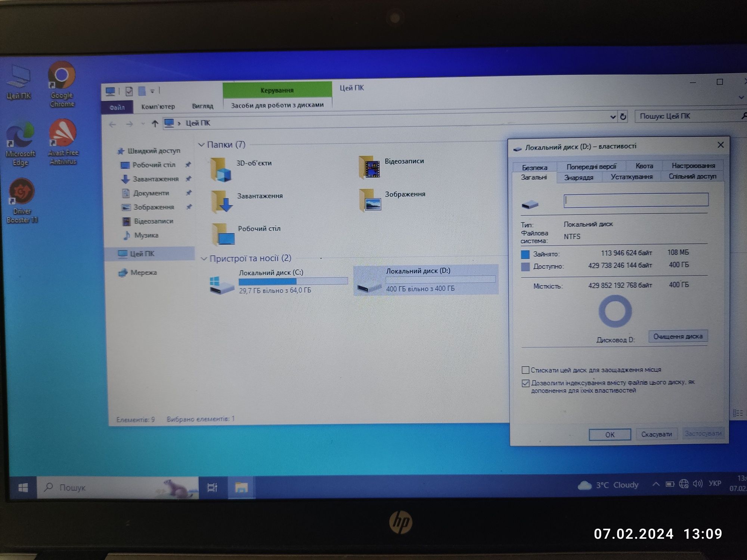Click the Explorer forward arrow
The image size is (747, 560).
129,124
